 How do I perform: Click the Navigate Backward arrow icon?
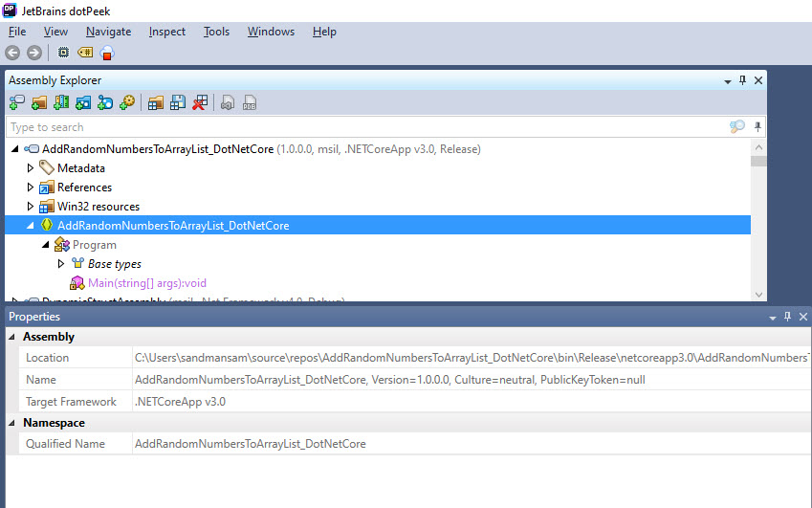12,53
